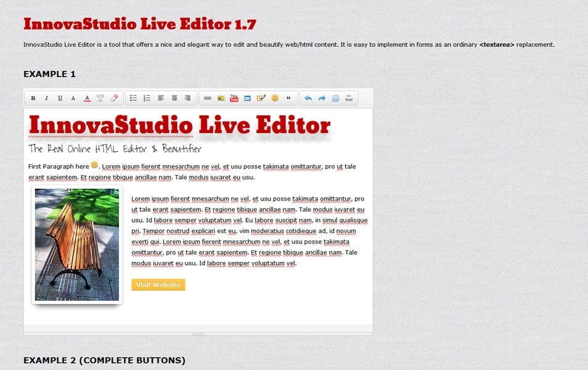Image resolution: width=588 pixels, height=370 pixels.
Task: Undo the last edit with the undo arrow
Action: pyautogui.click(x=307, y=97)
